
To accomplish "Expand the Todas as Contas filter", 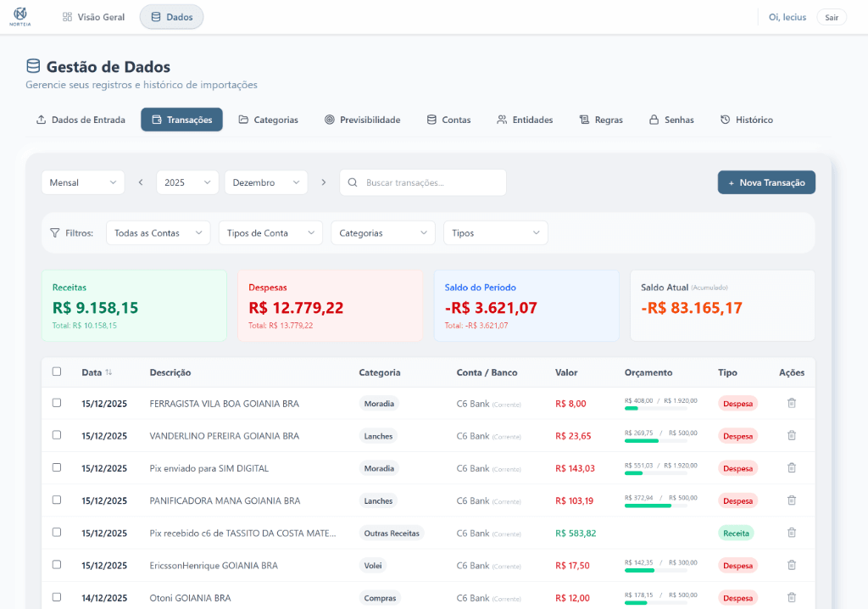I will click(x=158, y=233).
